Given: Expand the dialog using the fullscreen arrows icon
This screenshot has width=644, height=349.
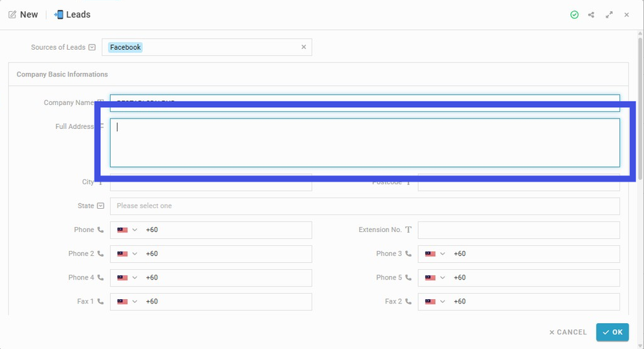Looking at the screenshot, I should (609, 15).
